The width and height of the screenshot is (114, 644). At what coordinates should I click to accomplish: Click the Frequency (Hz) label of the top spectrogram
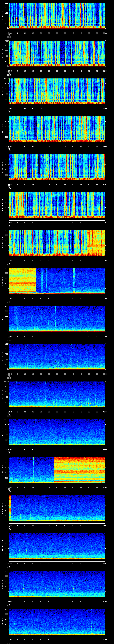3,16
